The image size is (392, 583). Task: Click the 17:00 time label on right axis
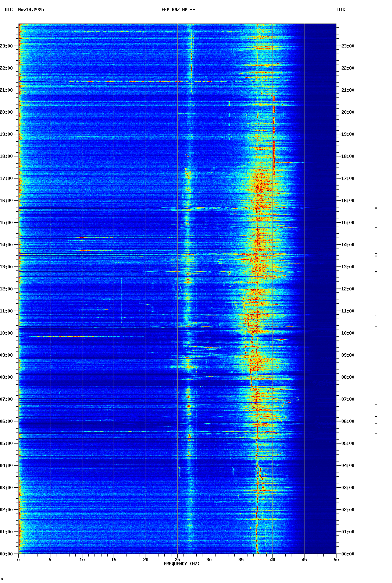(348, 179)
